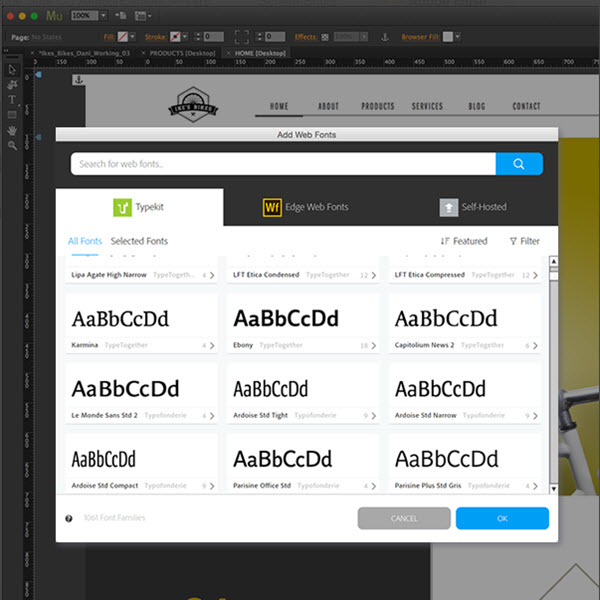This screenshot has height=600, width=600.
Task: Select the Selected Fonts tab
Action: point(139,241)
